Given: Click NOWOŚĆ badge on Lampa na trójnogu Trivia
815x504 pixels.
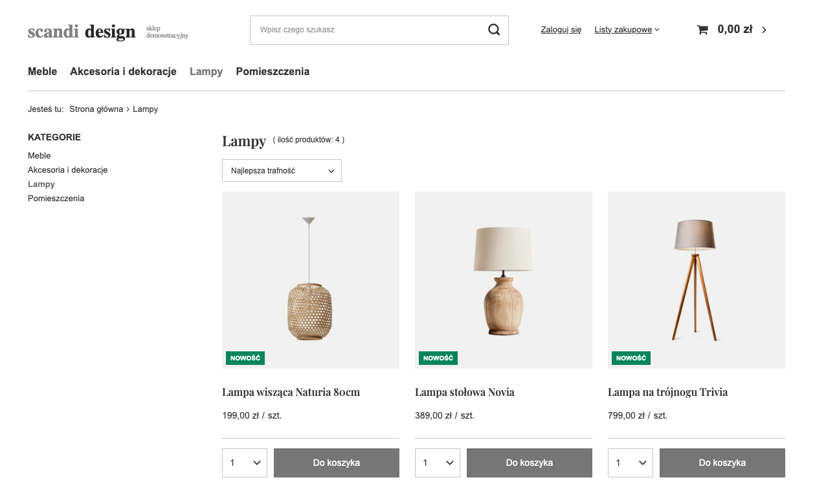Looking at the screenshot, I should pos(631,358).
